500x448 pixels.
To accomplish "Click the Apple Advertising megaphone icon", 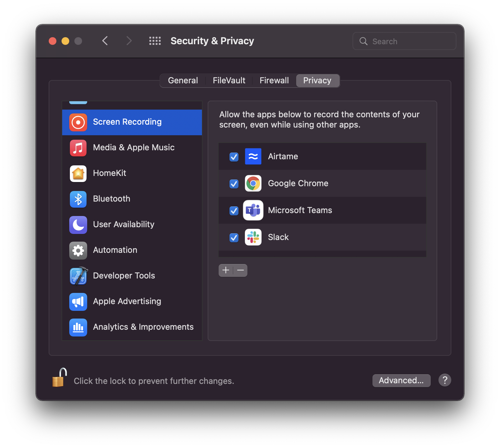I will (x=78, y=302).
